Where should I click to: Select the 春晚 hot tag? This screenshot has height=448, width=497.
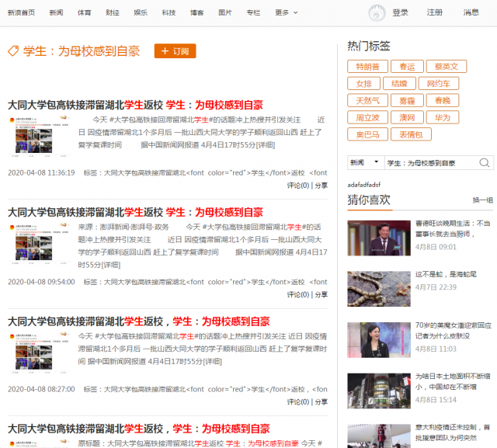coord(443,101)
